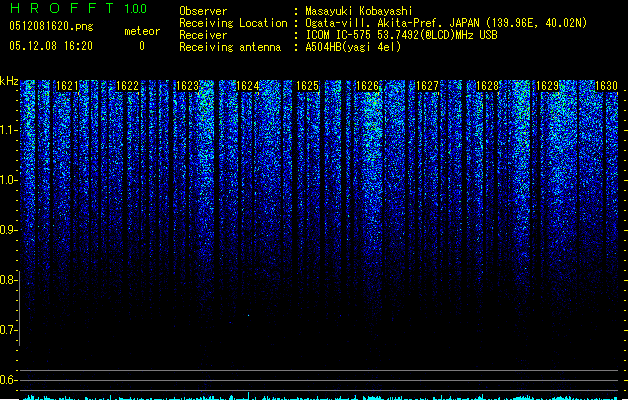Click the 1623 time marker
The height and width of the screenshot is (400, 629).
click(x=187, y=86)
